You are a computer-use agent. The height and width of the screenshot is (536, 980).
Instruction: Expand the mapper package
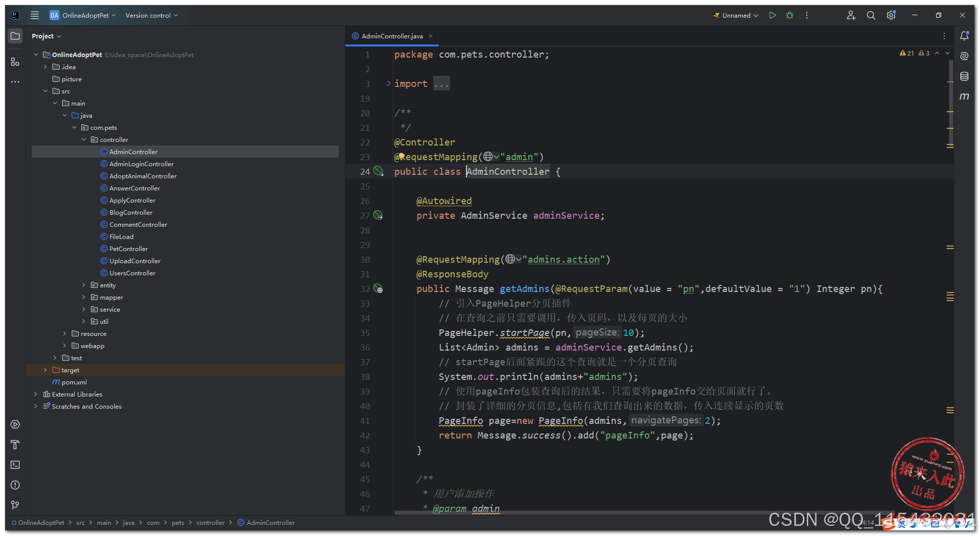(84, 297)
